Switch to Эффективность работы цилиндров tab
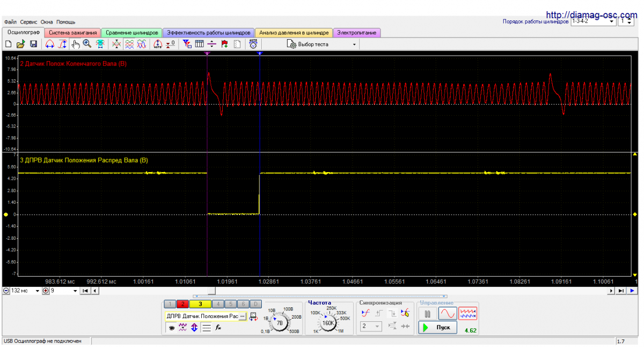644x347 pixels. tap(209, 33)
